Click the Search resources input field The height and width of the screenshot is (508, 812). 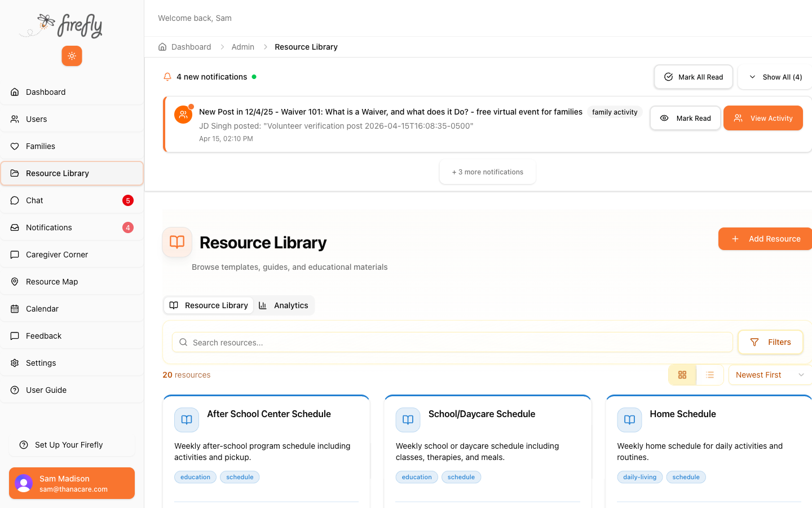click(x=452, y=342)
